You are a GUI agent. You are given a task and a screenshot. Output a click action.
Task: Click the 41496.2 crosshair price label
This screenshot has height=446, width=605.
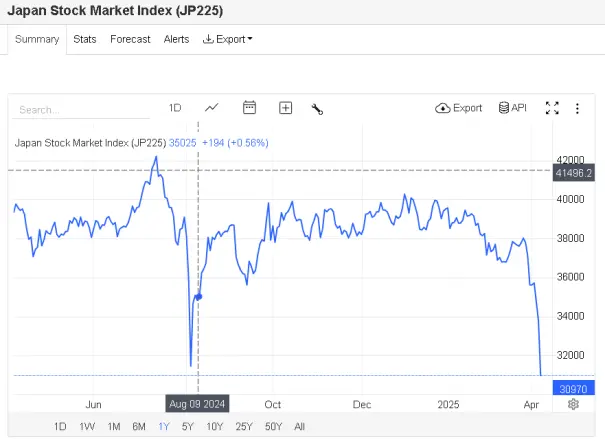[573, 173]
